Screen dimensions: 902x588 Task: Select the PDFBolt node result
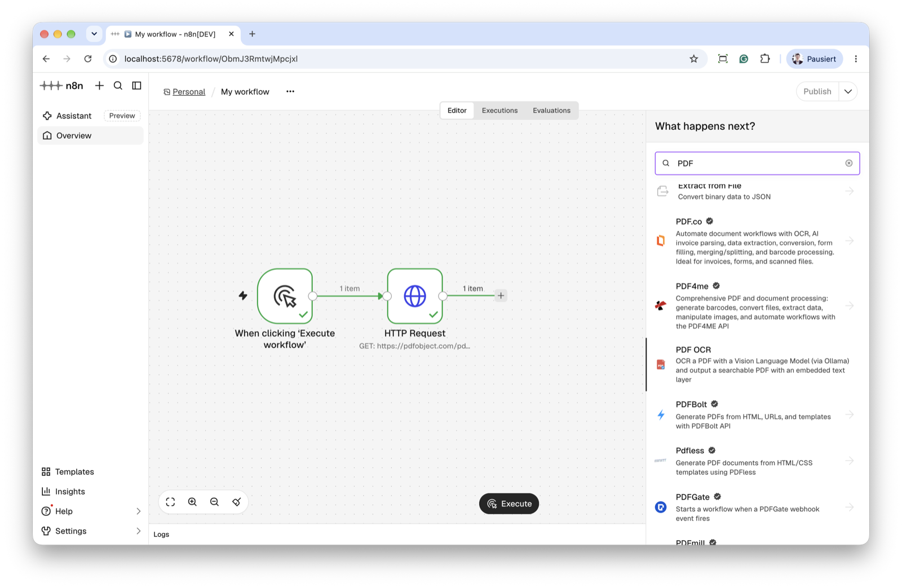pyautogui.click(x=757, y=415)
